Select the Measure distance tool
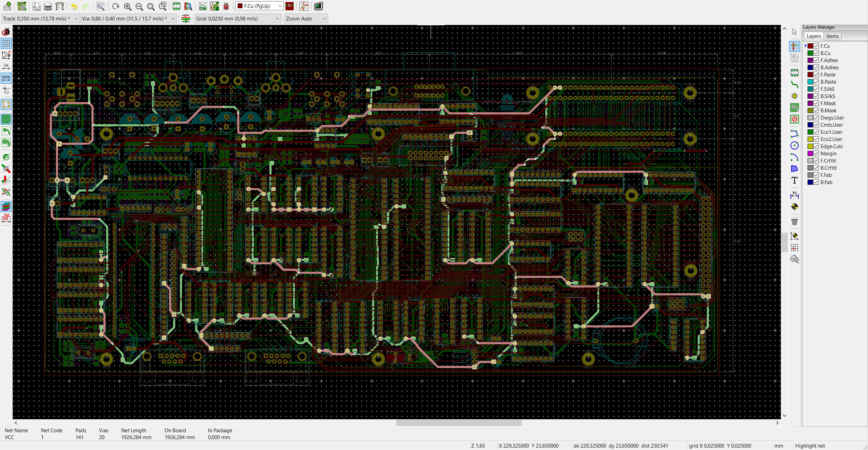 coord(795,259)
